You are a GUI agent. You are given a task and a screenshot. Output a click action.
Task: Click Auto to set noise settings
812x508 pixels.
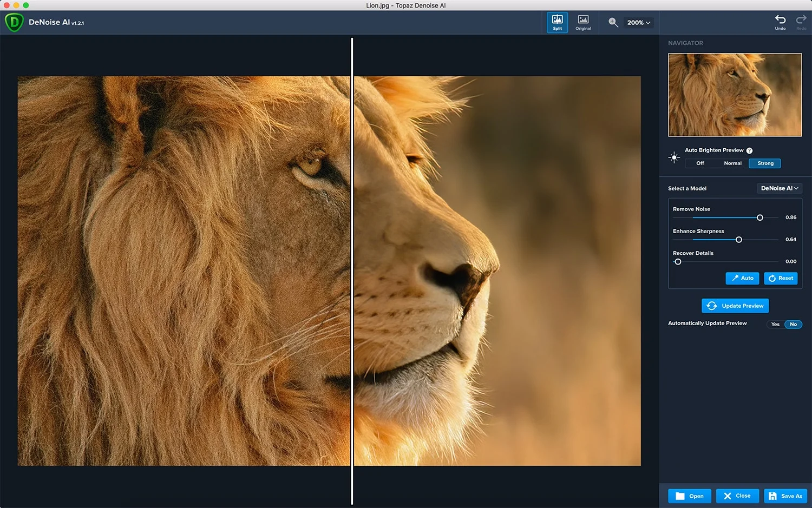(x=742, y=278)
